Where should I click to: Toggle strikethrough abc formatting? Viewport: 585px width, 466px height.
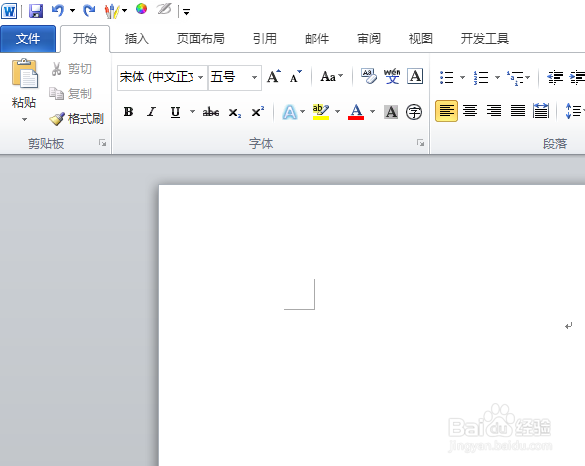click(211, 112)
